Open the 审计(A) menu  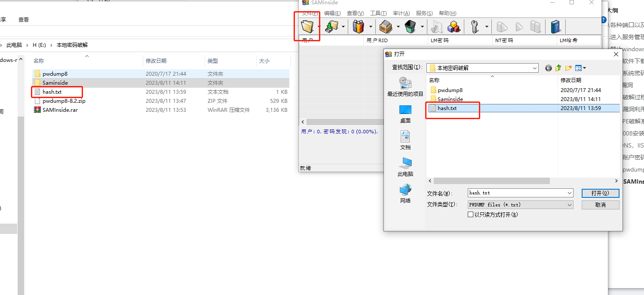click(x=401, y=13)
